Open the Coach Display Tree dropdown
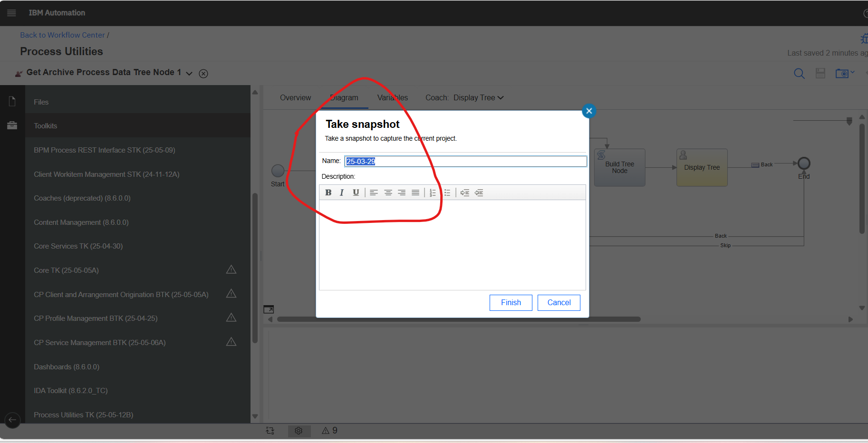Screen dimensions: 868x443 coord(478,97)
